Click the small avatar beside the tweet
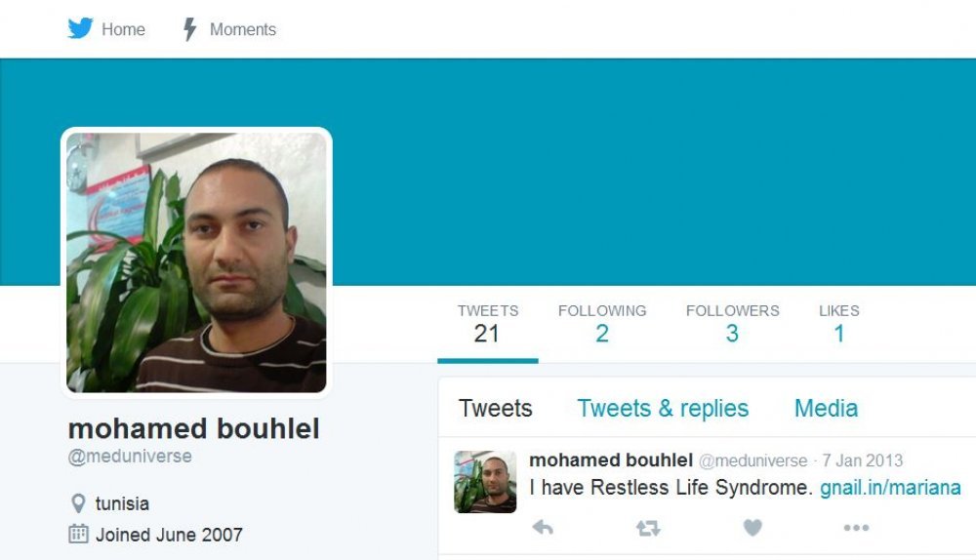This screenshot has height=560, width=976. click(x=485, y=482)
